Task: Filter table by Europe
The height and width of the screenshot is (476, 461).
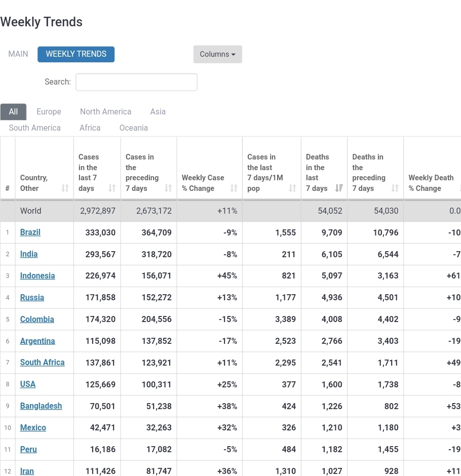Action: pyautogui.click(x=49, y=112)
